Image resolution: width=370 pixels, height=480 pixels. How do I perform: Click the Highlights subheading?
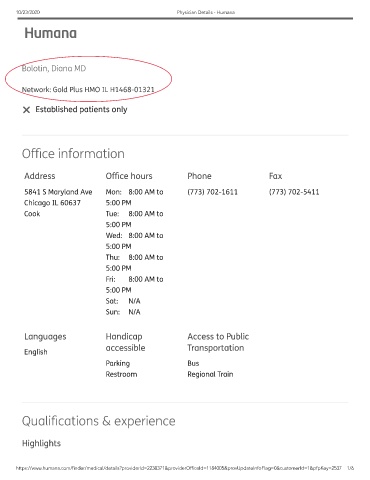41,443
